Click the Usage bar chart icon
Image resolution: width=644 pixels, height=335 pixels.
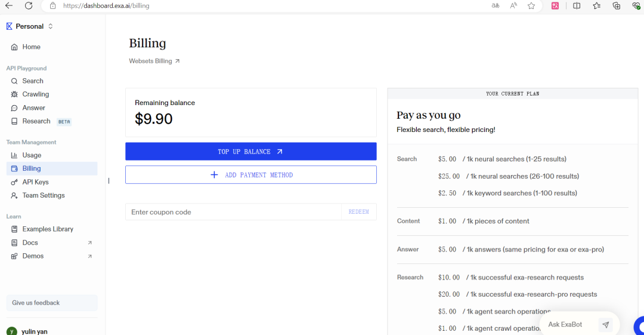click(x=14, y=155)
